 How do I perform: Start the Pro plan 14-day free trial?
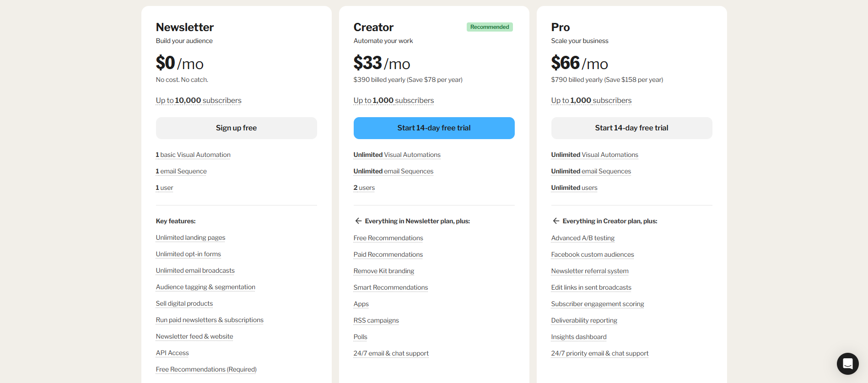[x=631, y=128]
